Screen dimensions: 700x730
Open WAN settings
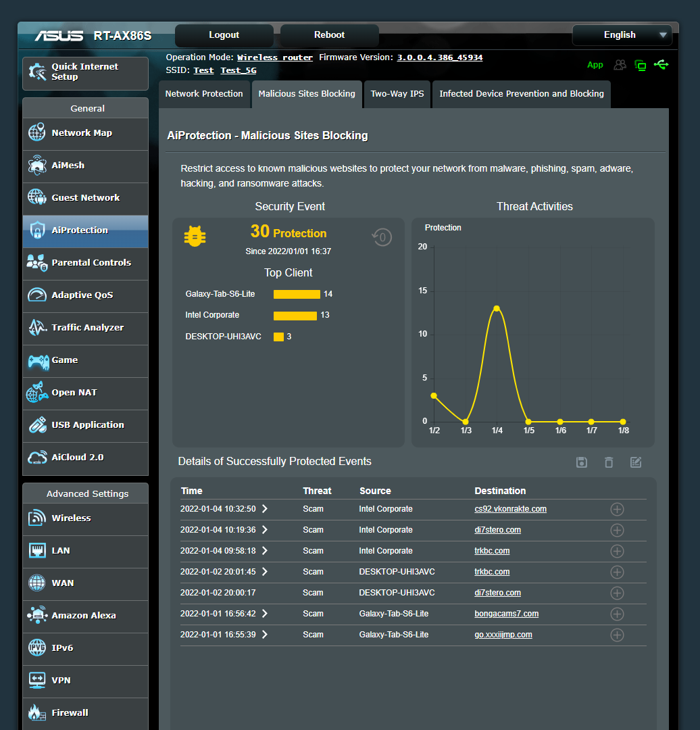coord(85,584)
